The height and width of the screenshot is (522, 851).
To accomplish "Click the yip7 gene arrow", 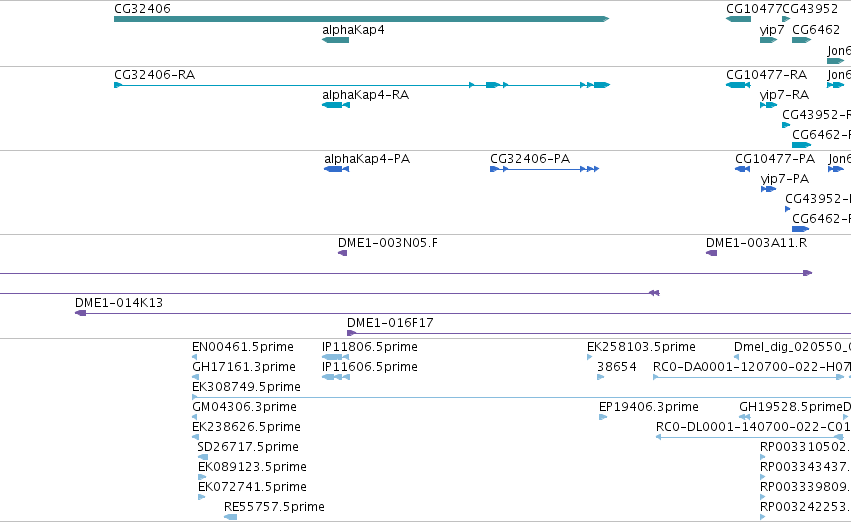I will pyautogui.click(x=769, y=40).
